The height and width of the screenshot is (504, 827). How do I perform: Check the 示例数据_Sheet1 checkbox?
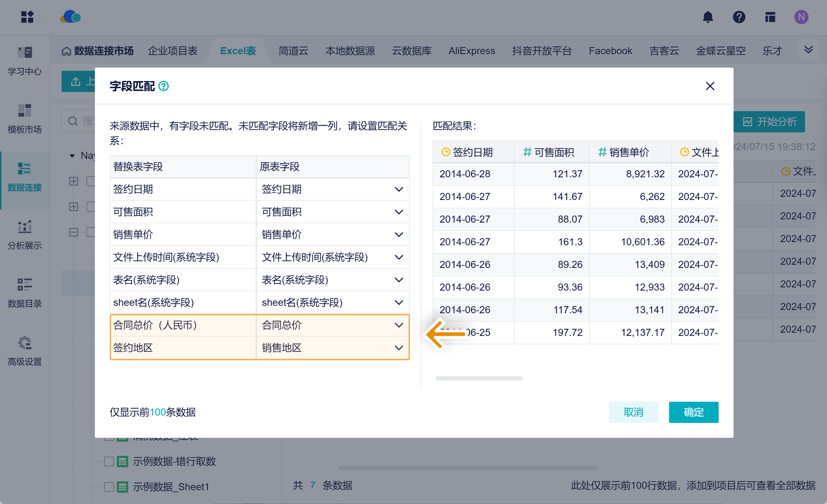coord(109,487)
